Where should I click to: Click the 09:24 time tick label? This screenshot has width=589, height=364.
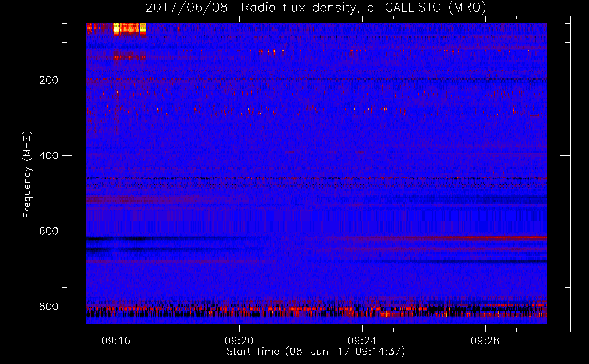[362, 341]
